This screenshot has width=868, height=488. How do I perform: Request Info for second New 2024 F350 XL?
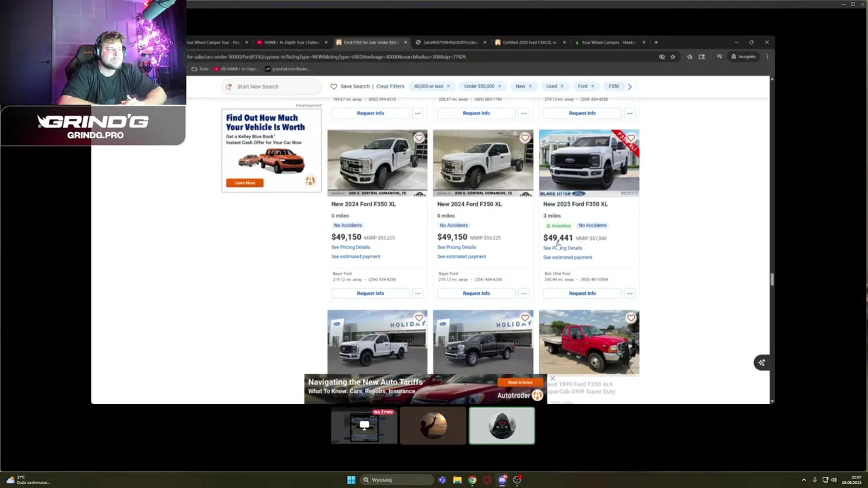tap(476, 293)
